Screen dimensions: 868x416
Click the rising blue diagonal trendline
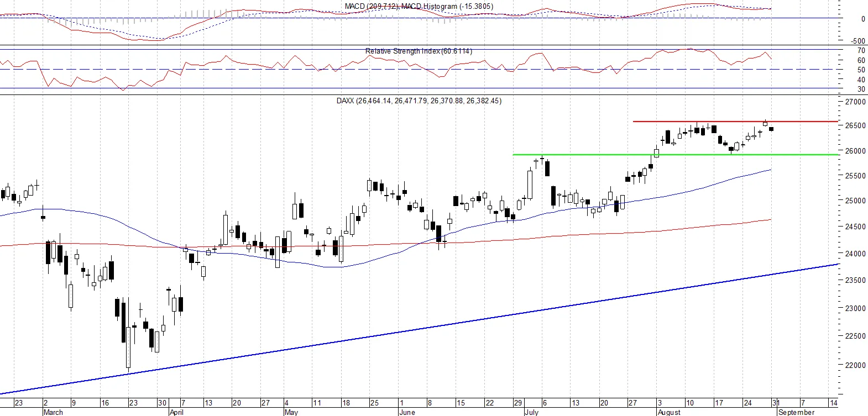click(419, 329)
